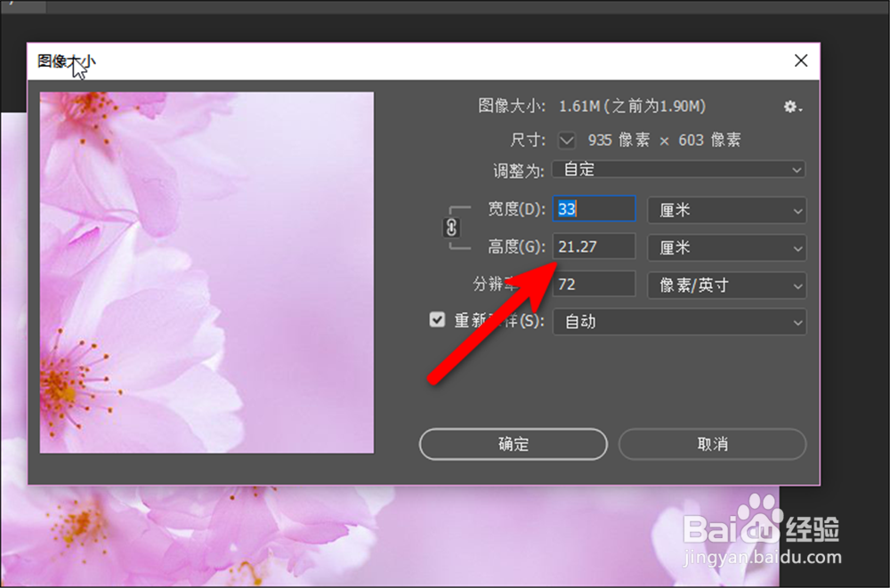Click the flower preview thumbnail in dialog
This screenshot has width=890, height=588.
pyautogui.click(x=206, y=272)
